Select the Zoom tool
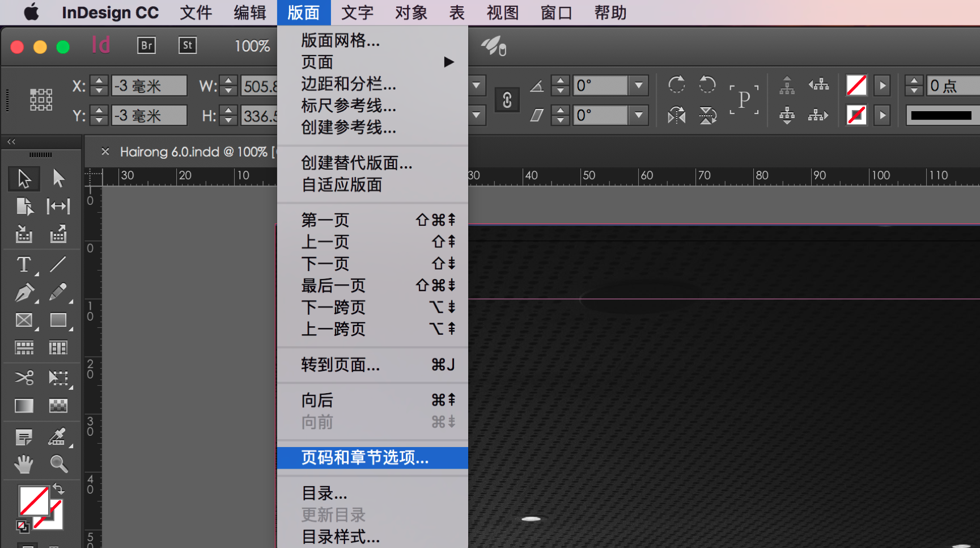The image size is (980, 548). [58, 465]
